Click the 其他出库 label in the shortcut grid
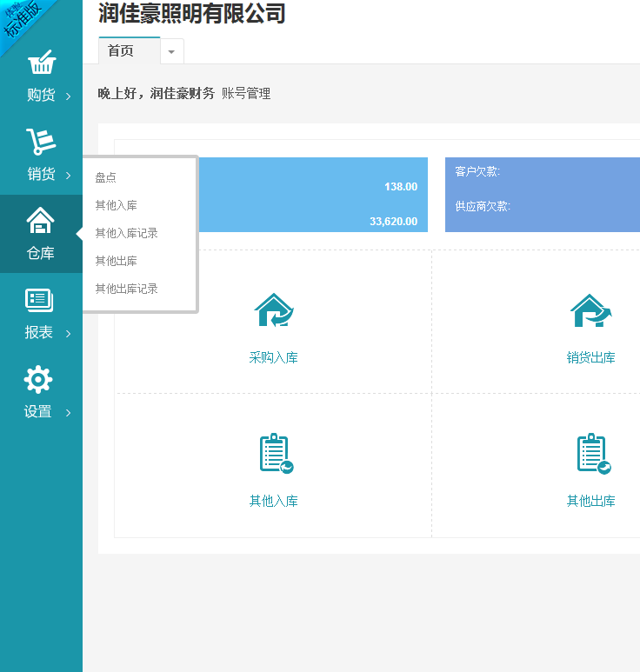This screenshot has width=640, height=672. pos(590,501)
